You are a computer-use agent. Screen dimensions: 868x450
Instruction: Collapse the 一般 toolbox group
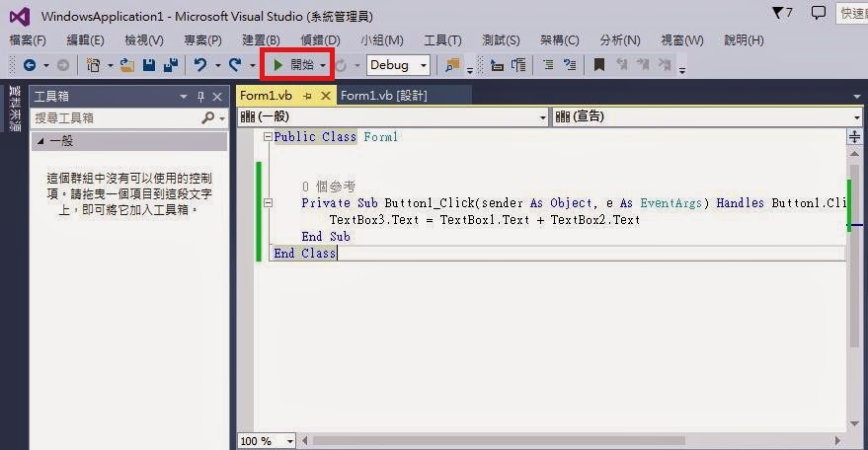(40, 142)
